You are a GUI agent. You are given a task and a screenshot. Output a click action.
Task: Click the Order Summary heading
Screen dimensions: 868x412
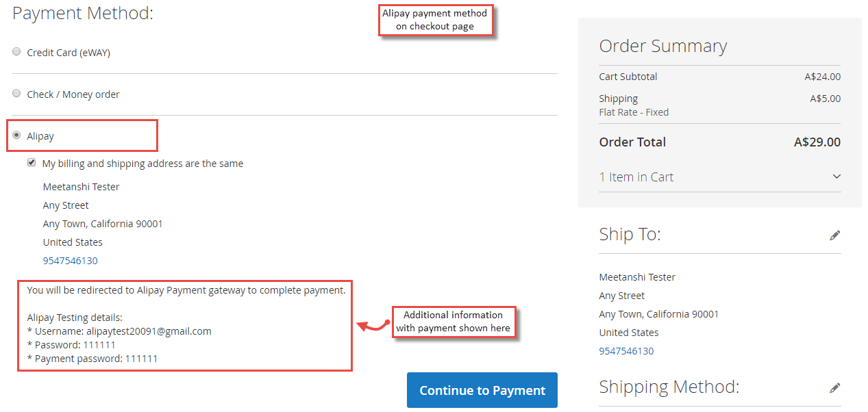(662, 46)
